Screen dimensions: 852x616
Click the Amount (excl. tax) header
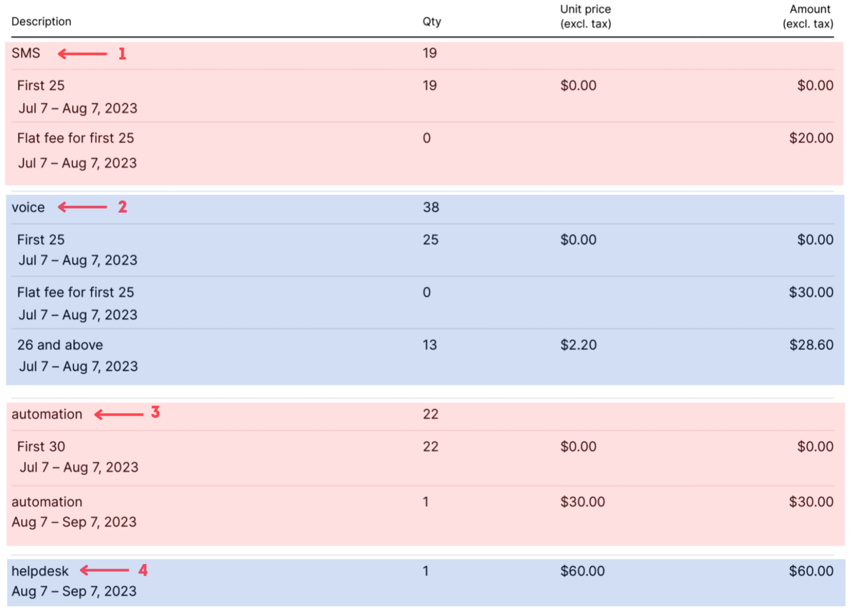click(x=808, y=17)
